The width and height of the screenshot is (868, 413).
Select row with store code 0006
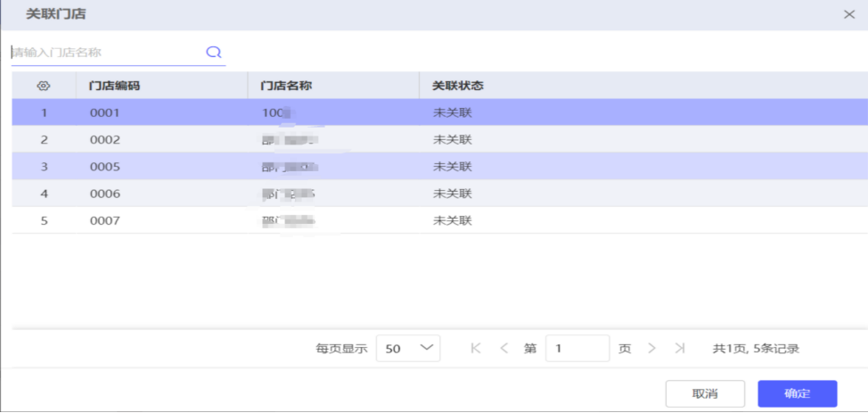(104, 194)
